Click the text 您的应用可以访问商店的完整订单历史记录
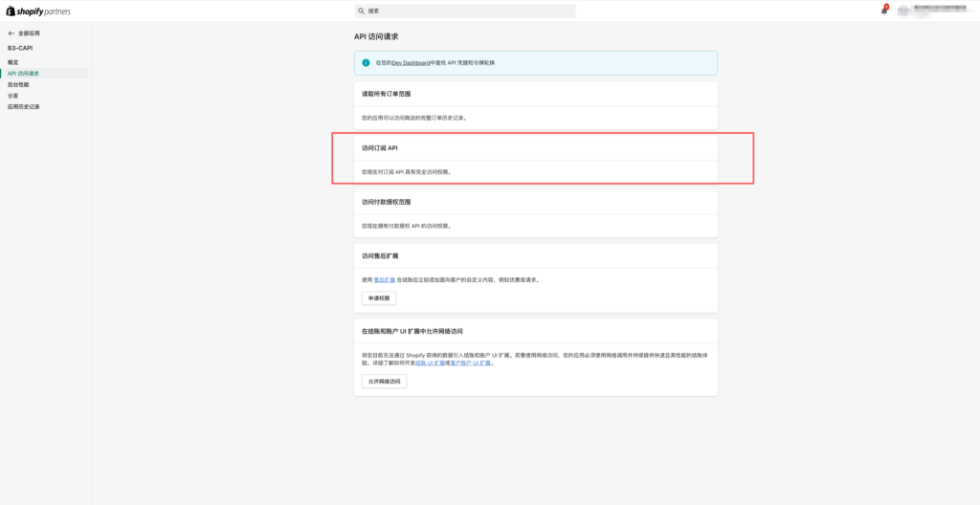Viewport: 980px width, 505px height. [x=413, y=118]
